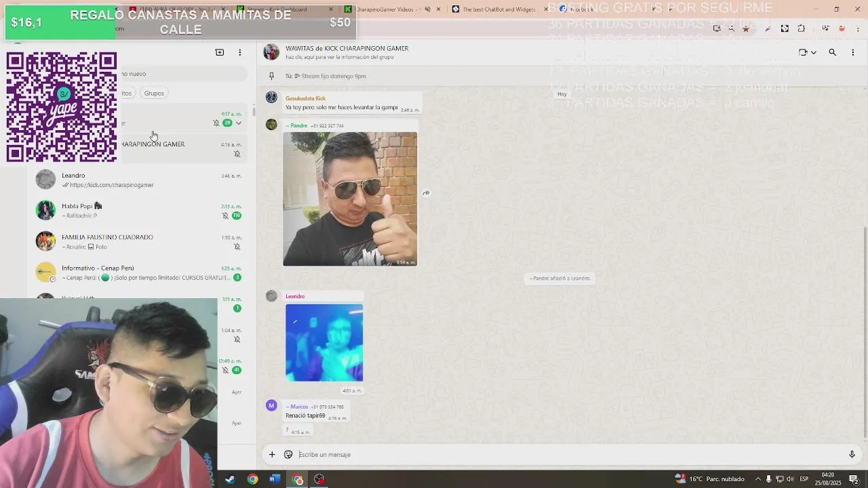Click the voice message microphone icon

coord(852,454)
